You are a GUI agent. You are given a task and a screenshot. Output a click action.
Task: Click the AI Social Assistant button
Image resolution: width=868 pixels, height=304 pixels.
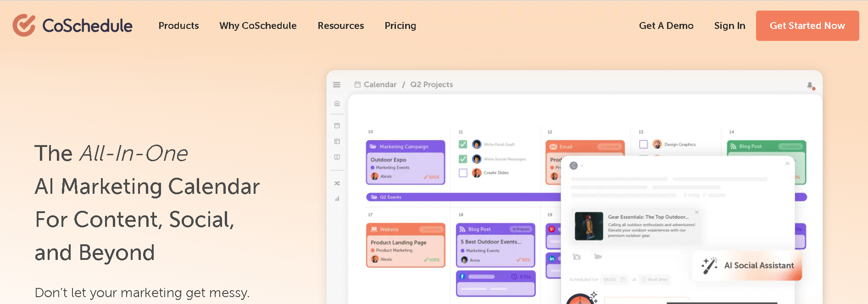click(748, 265)
